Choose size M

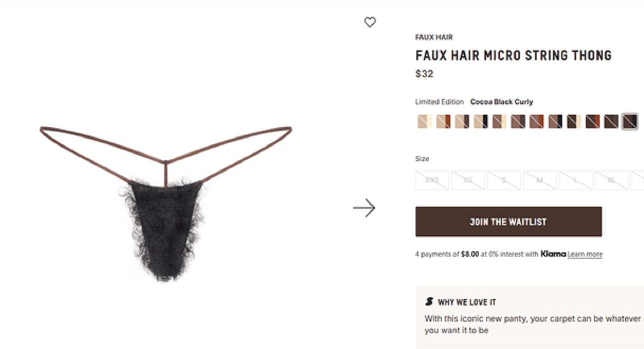(x=540, y=180)
